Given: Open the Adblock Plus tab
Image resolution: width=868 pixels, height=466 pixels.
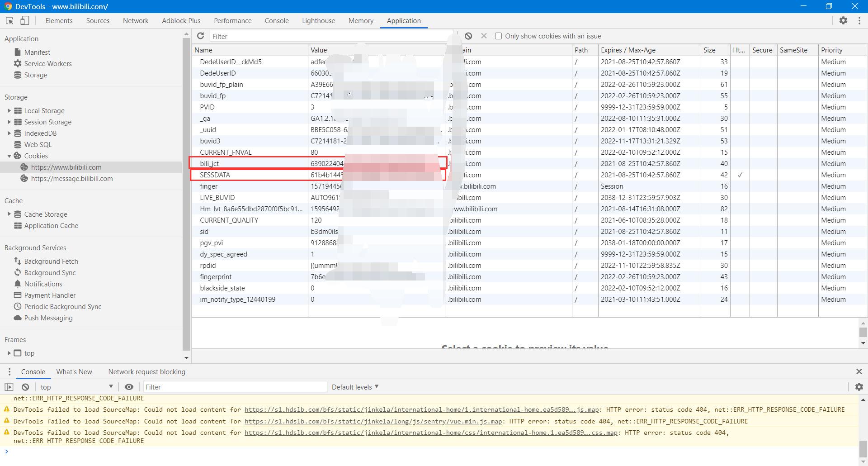Looking at the screenshot, I should [181, 21].
